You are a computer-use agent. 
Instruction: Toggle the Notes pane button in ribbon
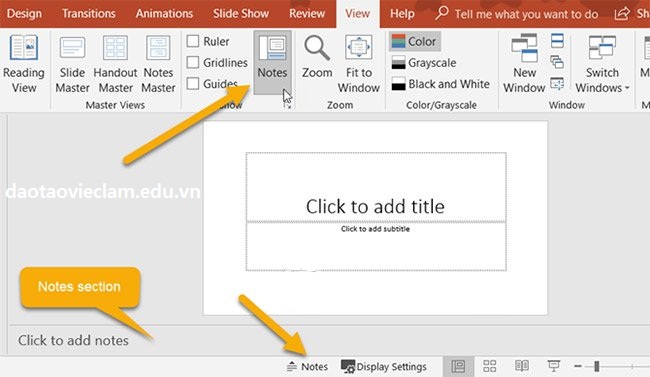click(272, 62)
